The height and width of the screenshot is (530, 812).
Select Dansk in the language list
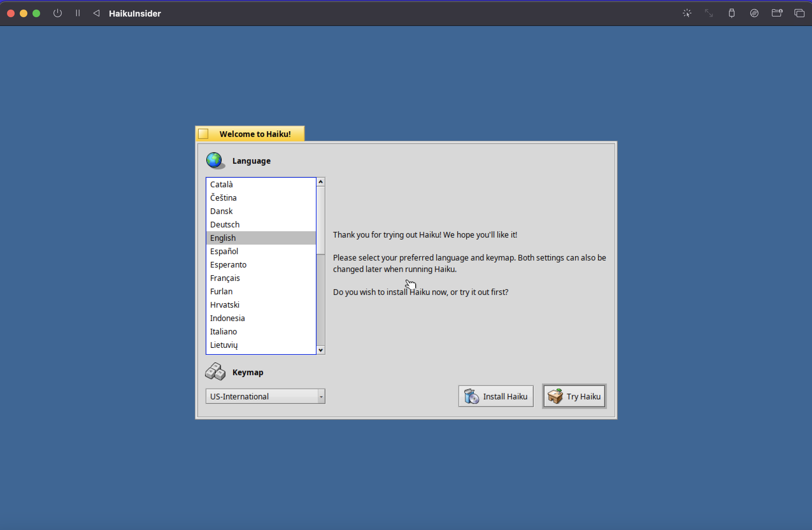(261, 211)
